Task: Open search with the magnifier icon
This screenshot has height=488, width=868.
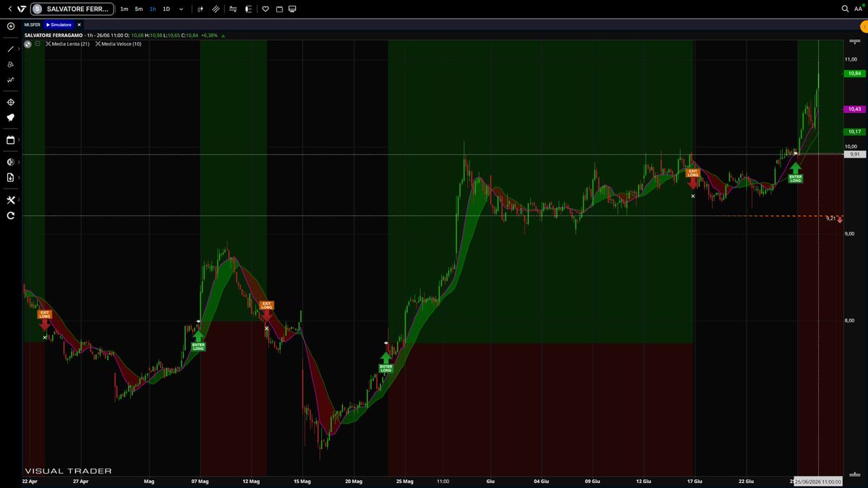Action: pyautogui.click(x=846, y=9)
